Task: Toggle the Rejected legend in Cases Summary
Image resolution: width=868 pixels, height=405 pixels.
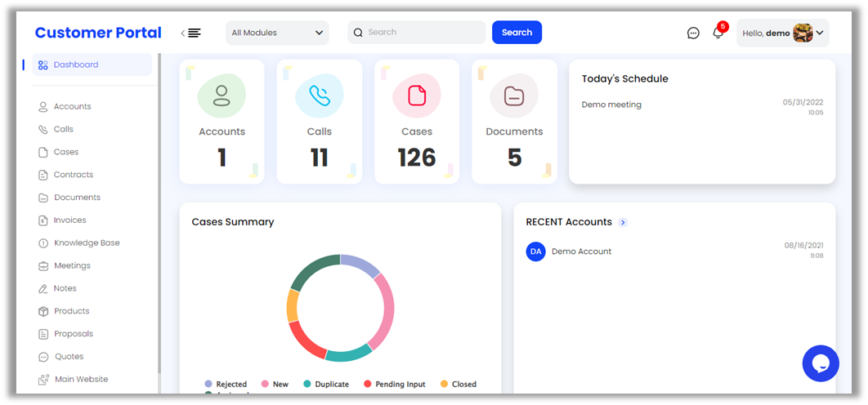Action: (x=226, y=384)
